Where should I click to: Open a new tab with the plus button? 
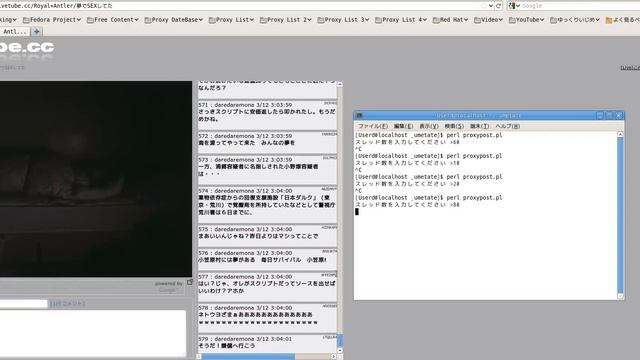click(36, 31)
